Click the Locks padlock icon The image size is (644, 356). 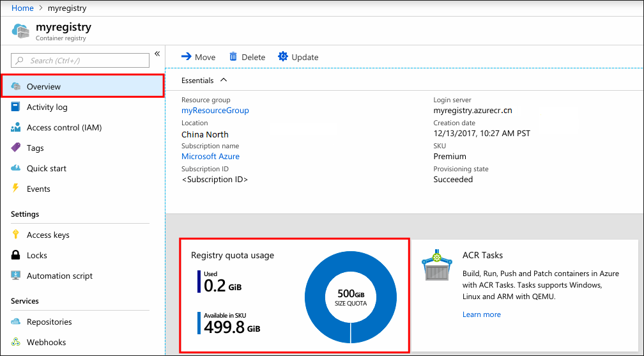point(16,256)
